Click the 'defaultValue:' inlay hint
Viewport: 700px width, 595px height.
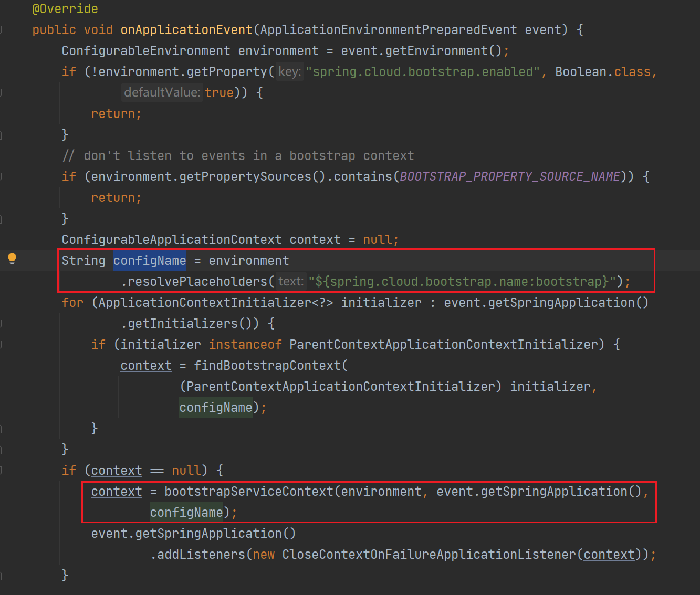162,92
